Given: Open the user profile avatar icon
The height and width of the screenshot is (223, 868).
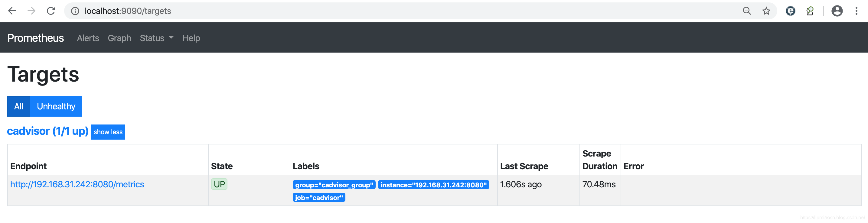Looking at the screenshot, I should (x=837, y=11).
